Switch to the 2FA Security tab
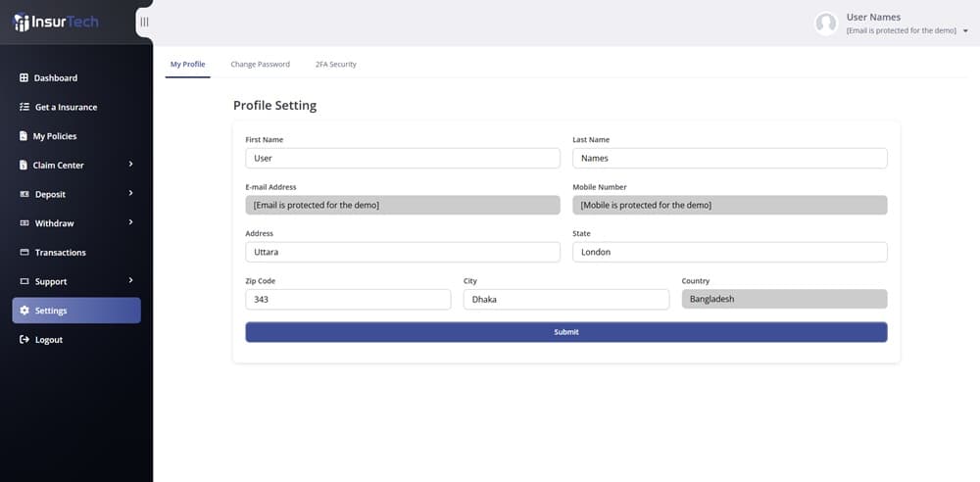Screen dimensions: 980x482 click(335, 65)
